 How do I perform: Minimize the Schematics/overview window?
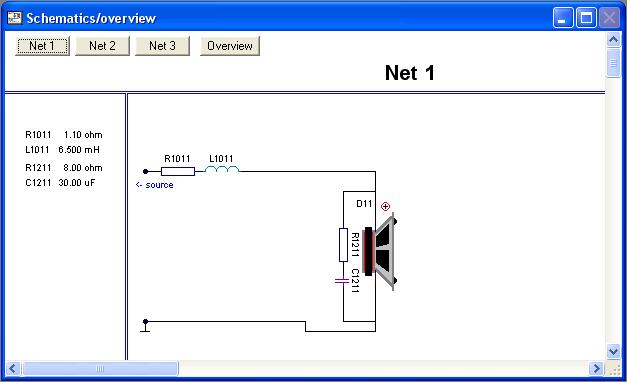coord(563,18)
